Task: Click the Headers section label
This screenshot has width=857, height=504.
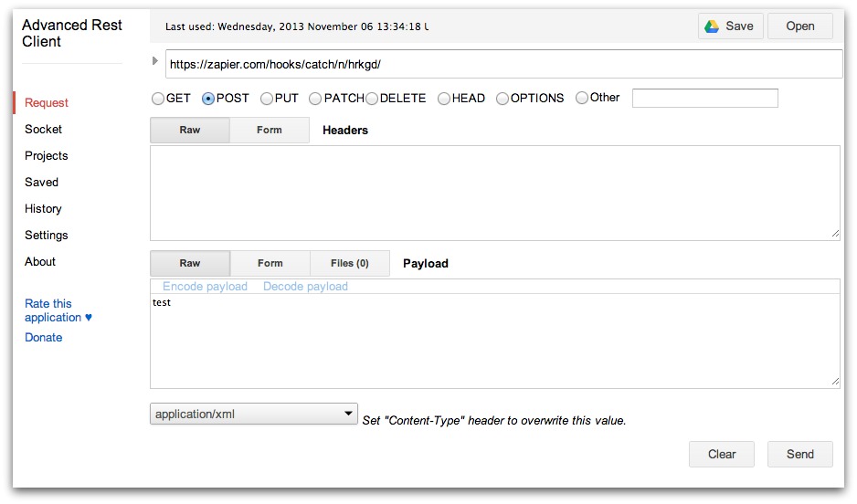Action: (x=345, y=131)
